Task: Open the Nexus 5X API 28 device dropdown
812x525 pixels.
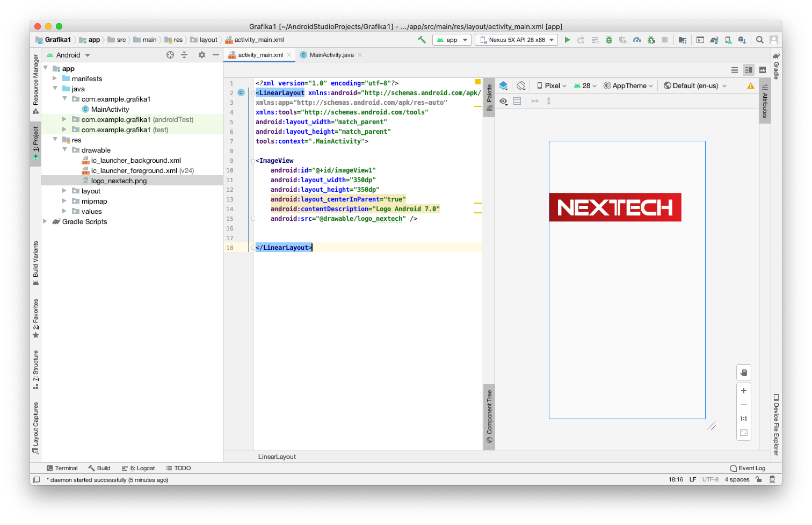Action: point(517,40)
